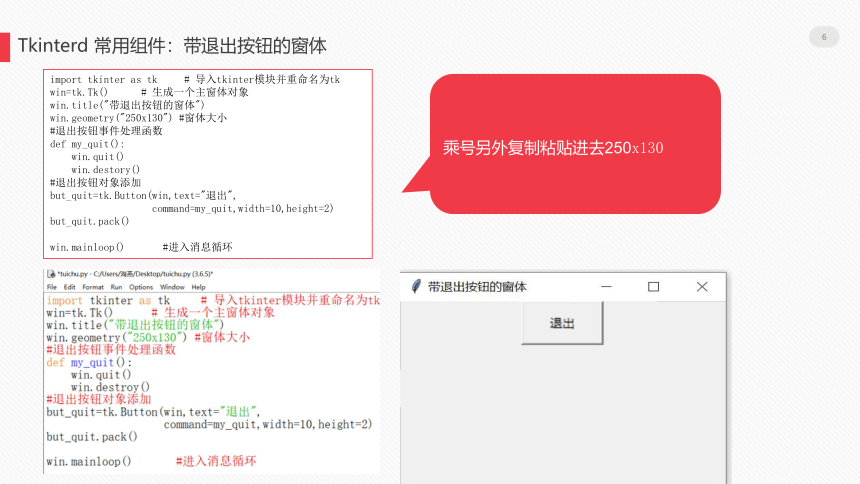
Task: Click 'win.mainloop()' line in IDLE editor
Action: click(x=89, y=462)
